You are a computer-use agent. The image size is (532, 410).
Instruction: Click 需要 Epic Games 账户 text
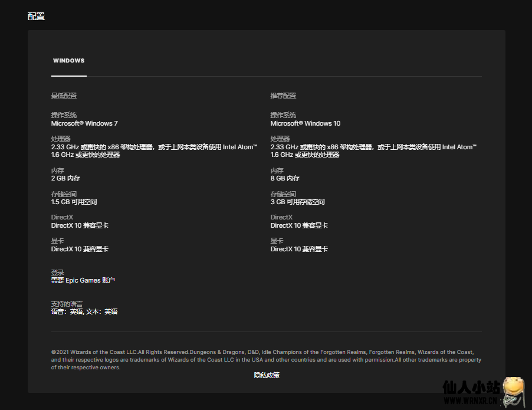[83, 280]
